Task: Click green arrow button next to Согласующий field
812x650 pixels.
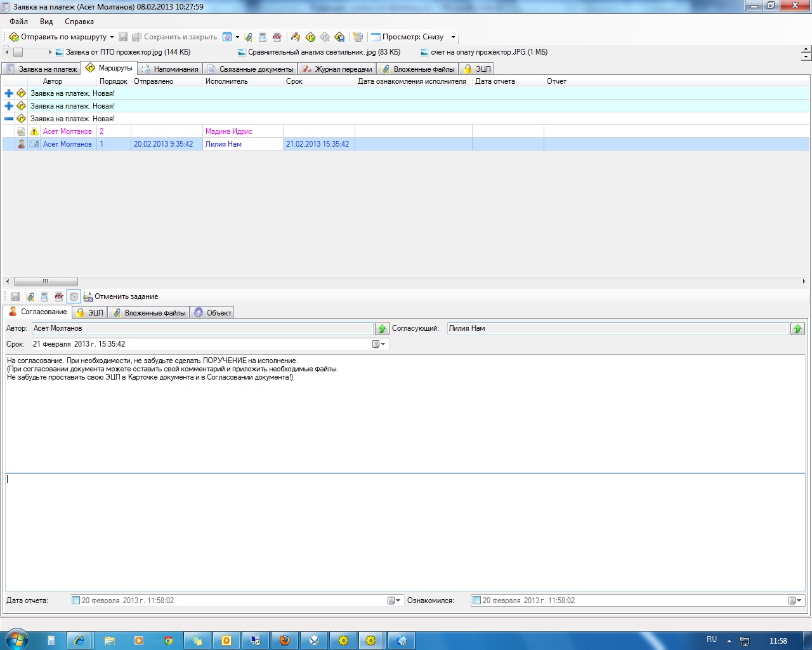Action: coord(797,329)
